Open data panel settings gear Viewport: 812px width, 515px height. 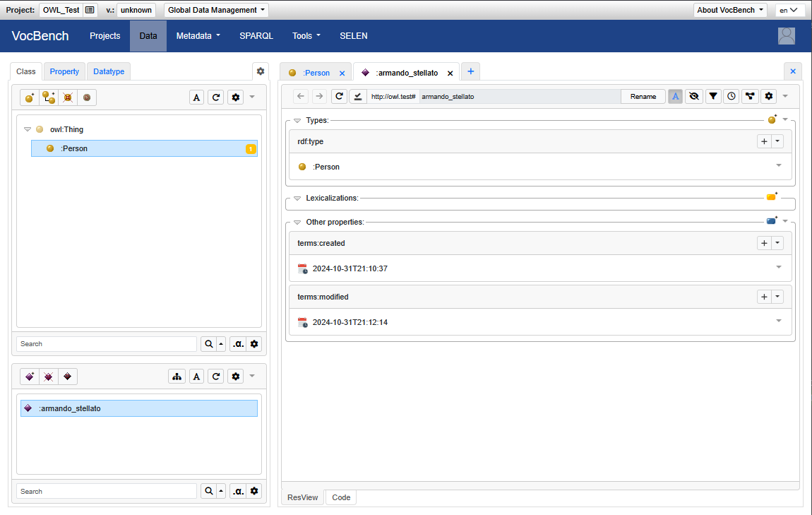pos(261,71)
